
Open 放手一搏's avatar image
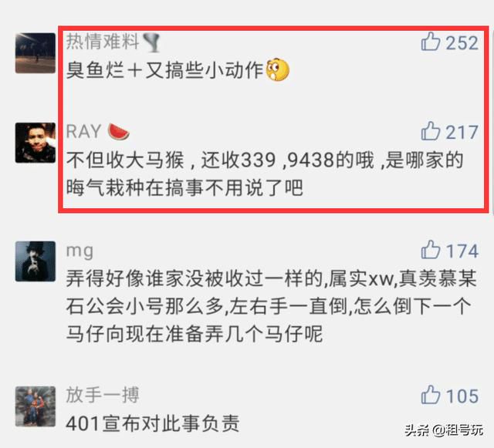[36, 406]
